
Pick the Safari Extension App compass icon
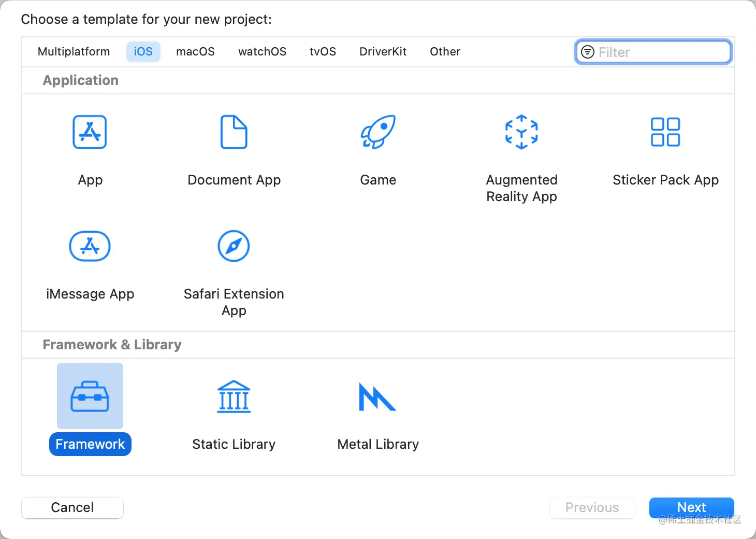[x=234, y=246]
